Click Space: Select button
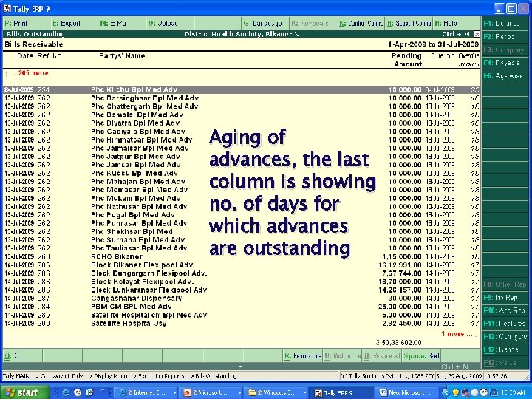Viewport: 532px width, 399px height. (422, 356)
